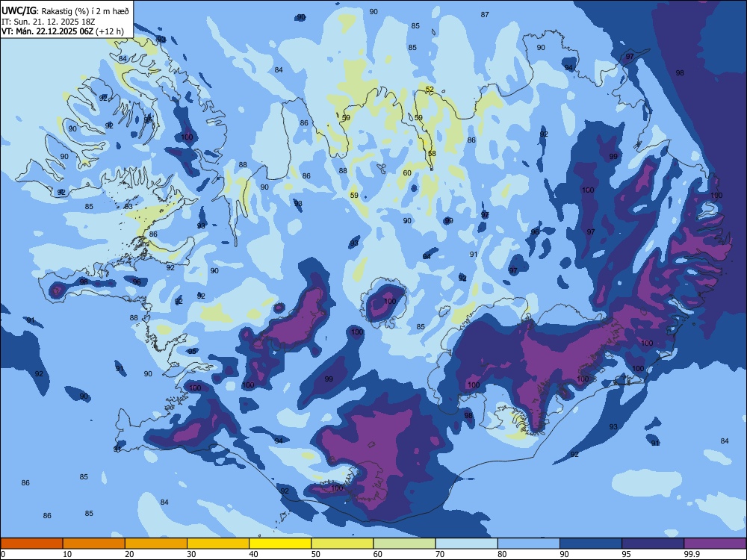The width and height of the screenshot is (747, 560).
Task: Click the '0' legend scale label
Action: tap(3, 554)
